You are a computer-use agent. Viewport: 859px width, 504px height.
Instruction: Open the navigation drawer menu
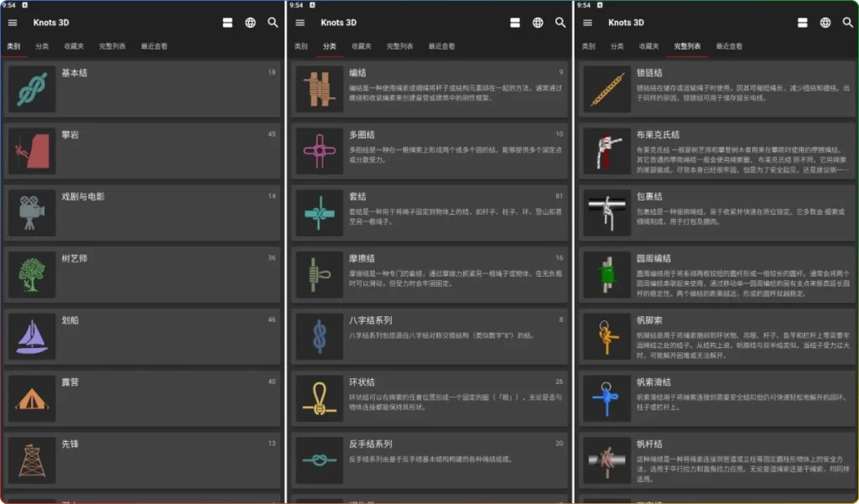pos(12,23)
